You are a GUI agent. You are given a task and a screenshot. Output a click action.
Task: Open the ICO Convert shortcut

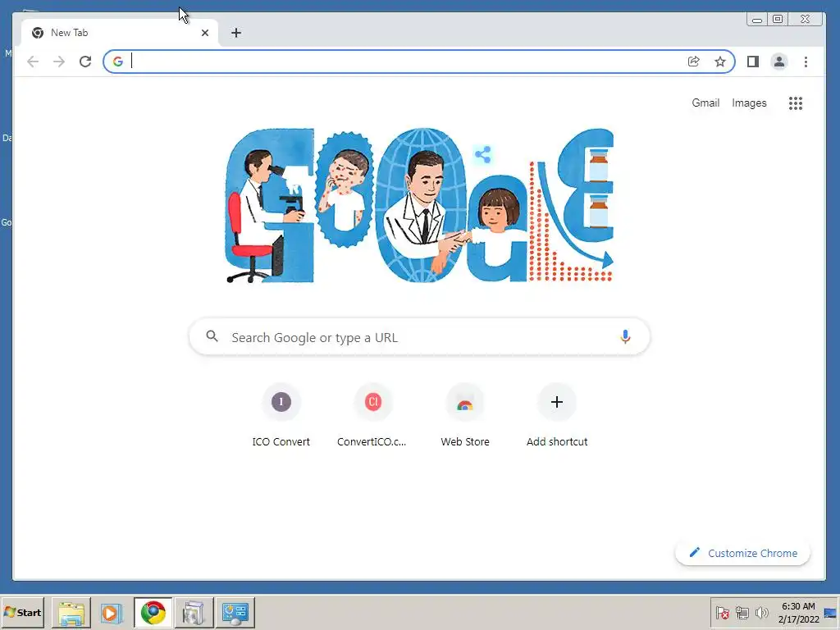pyautogui.click(x=281, y=416)
